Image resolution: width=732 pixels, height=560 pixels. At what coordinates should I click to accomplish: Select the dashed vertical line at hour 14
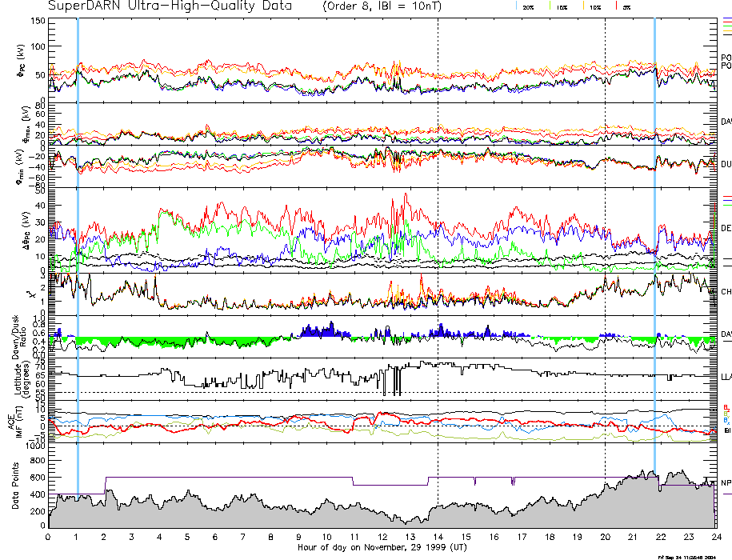click(438, 240)
